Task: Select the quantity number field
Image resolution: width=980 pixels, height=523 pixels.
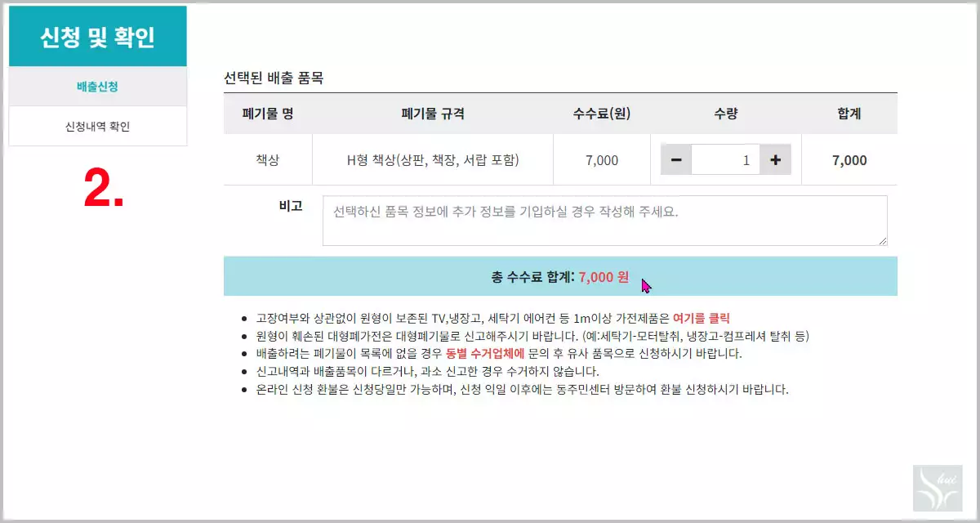Action: [x=725, y=159]
